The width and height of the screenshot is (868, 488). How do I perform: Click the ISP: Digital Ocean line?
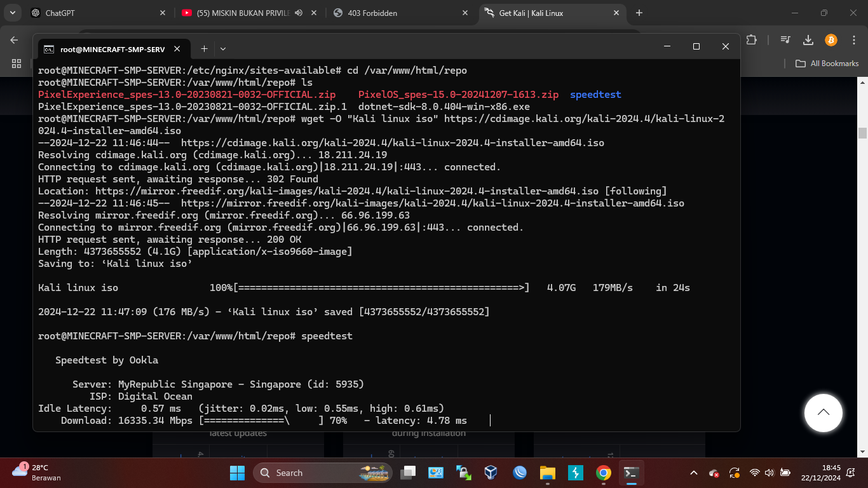(141, 396)
